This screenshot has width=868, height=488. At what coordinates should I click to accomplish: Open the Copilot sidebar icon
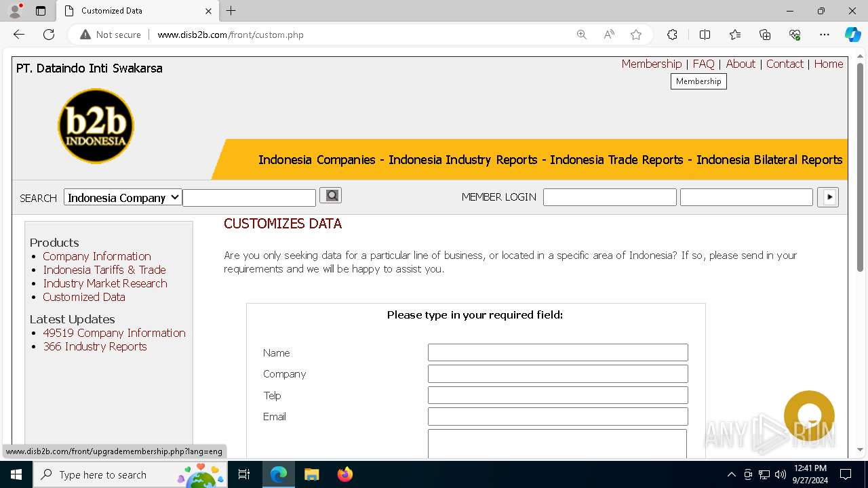[852, 35]
